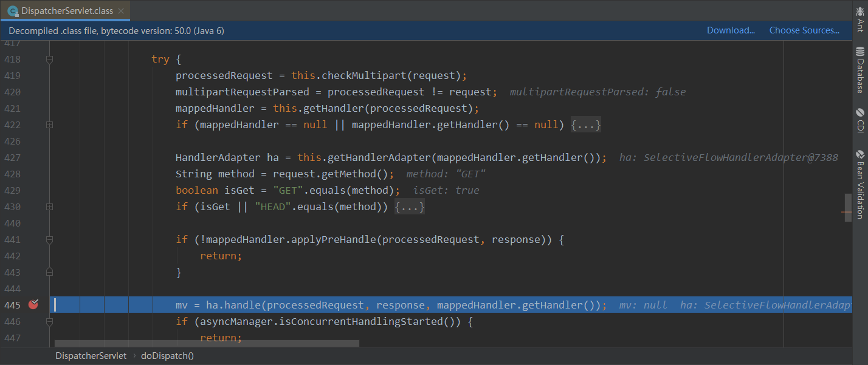Remove the breakpoint on line 445
868x365 pixels.
tap(33, 304)
